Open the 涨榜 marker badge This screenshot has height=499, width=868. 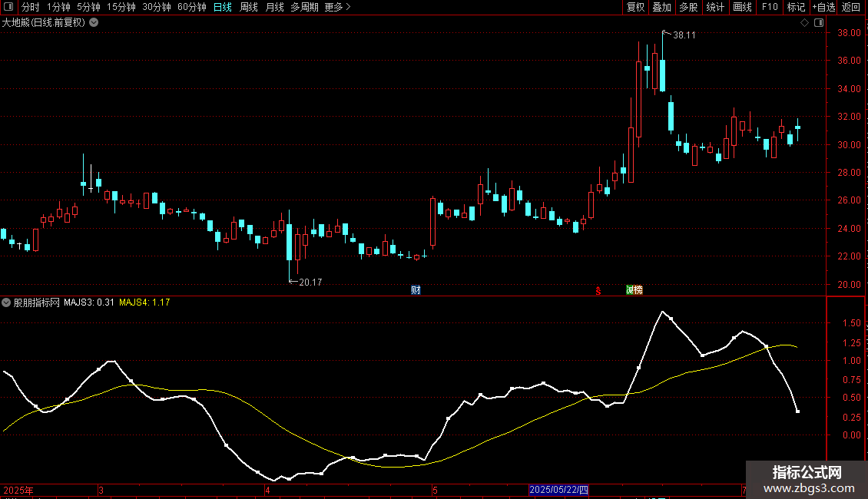(x=634, y=290)
